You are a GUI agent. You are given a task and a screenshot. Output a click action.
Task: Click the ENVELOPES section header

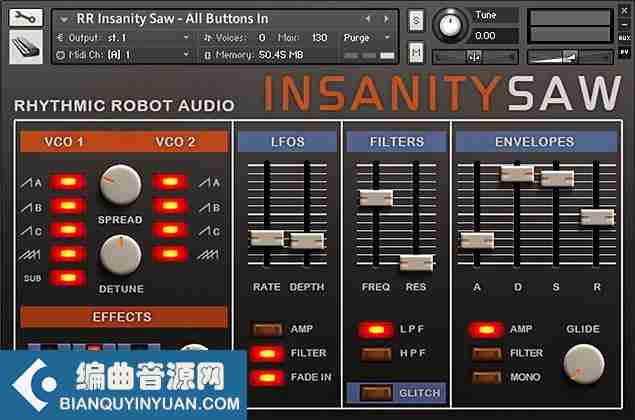tap(535, 142)
